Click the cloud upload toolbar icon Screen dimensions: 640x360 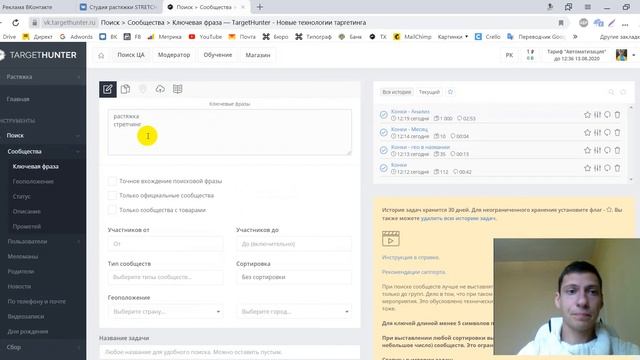tap(160, 89)
